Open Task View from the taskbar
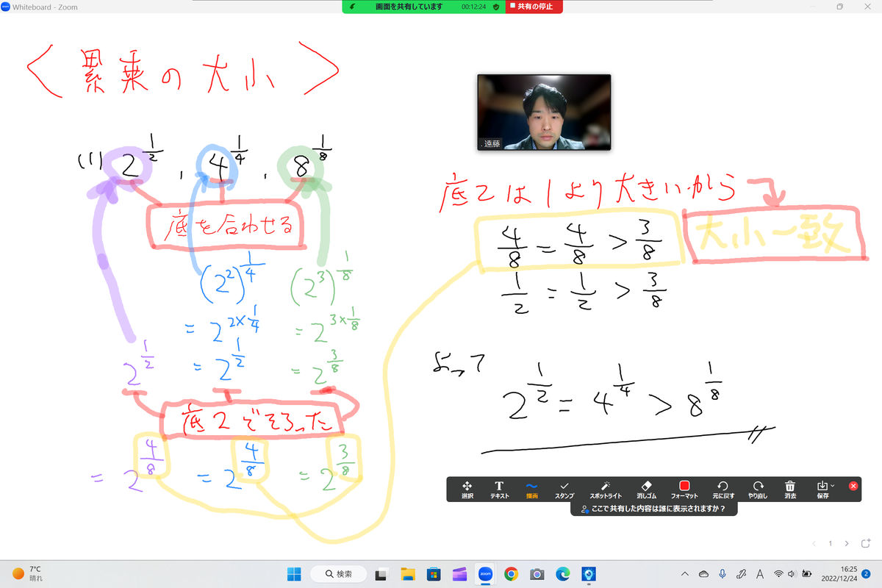 pyautogui.click(x=381, y=574)
